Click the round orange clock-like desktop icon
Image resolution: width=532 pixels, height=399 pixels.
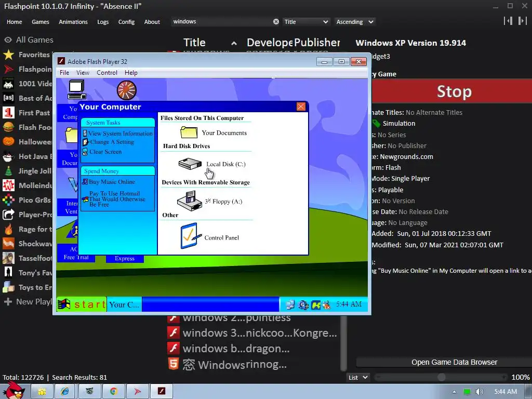click(127, 90)
